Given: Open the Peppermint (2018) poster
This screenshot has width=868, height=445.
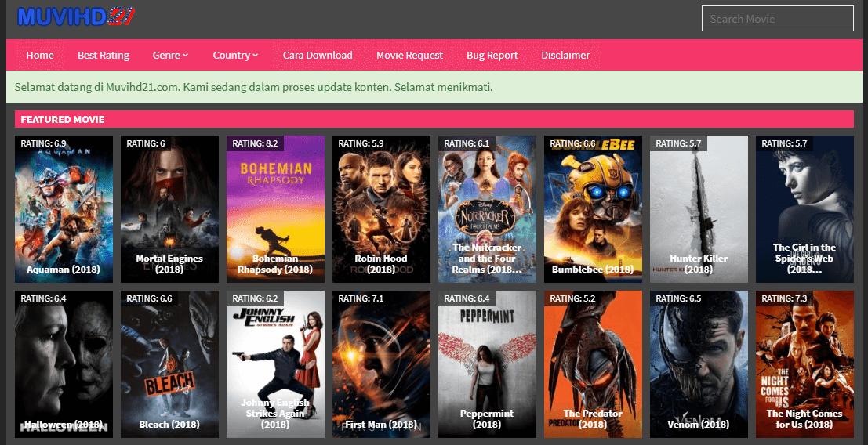Looking at the screenshot, I should 487,364.
